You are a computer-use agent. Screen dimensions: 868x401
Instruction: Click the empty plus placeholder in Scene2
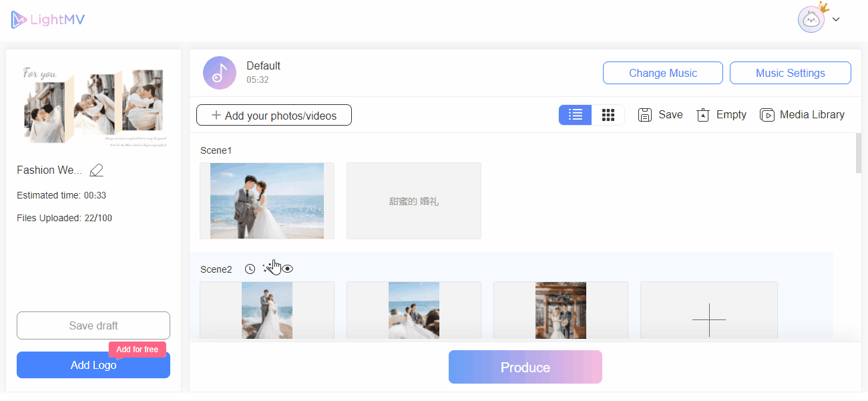coord(708,320)
